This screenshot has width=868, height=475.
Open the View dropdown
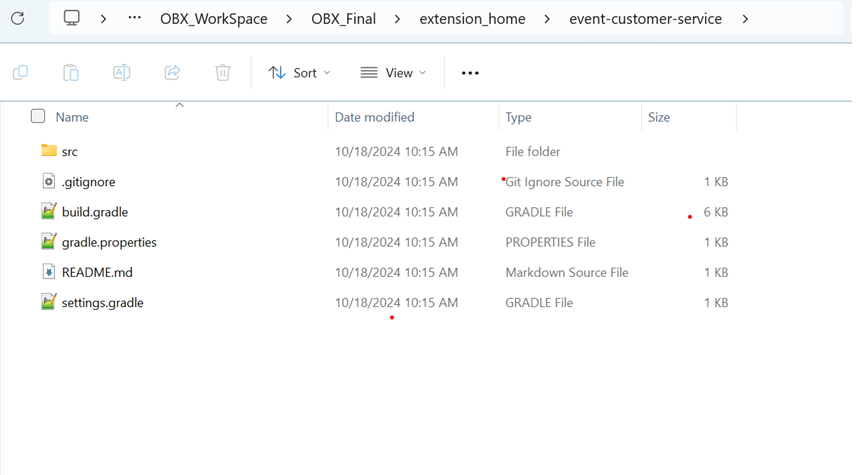coord(394,73)
